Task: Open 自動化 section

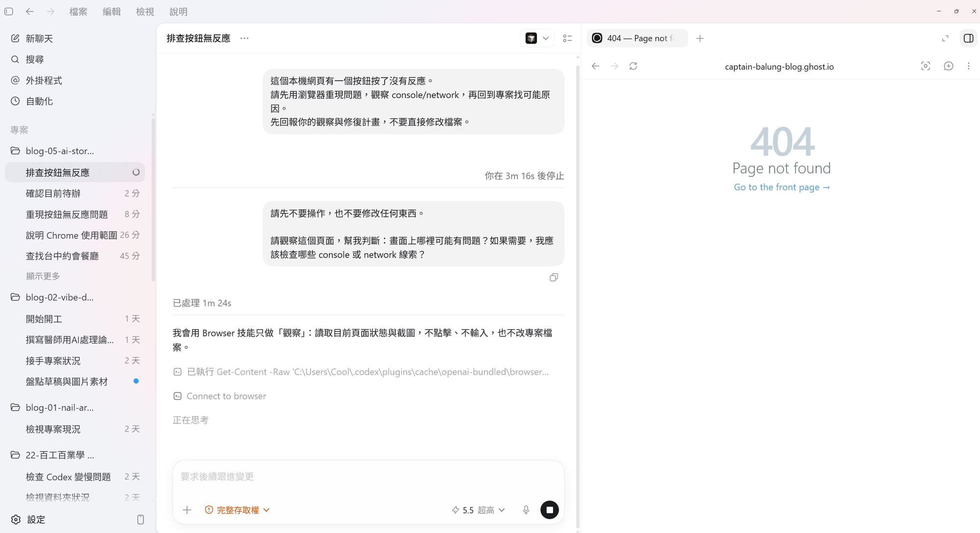Action: pyautogui.click(x=76, y=101)
